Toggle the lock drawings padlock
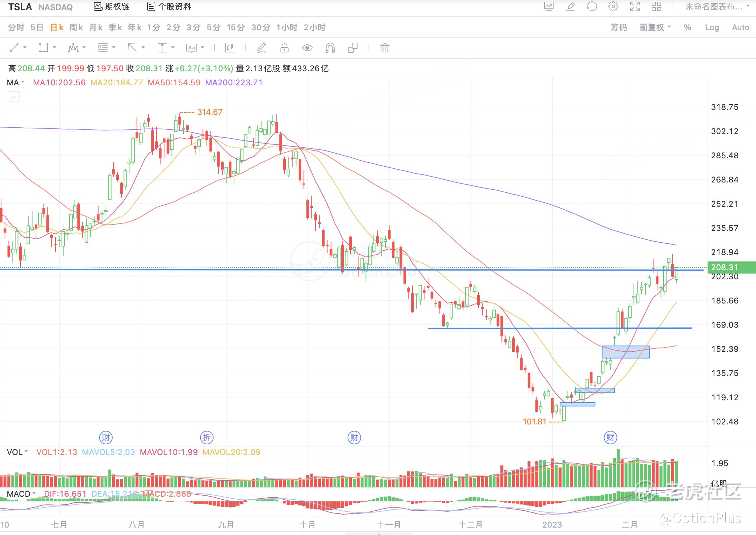The height and width of the screenshot is (535, 756). point(285,48)
